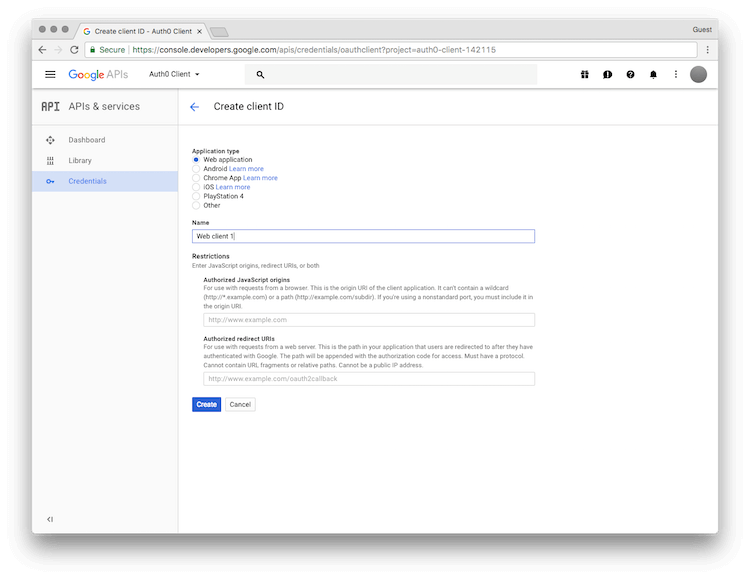Click the Library sidebar icon
Screen dimensions: 750x579
point(50,160)
